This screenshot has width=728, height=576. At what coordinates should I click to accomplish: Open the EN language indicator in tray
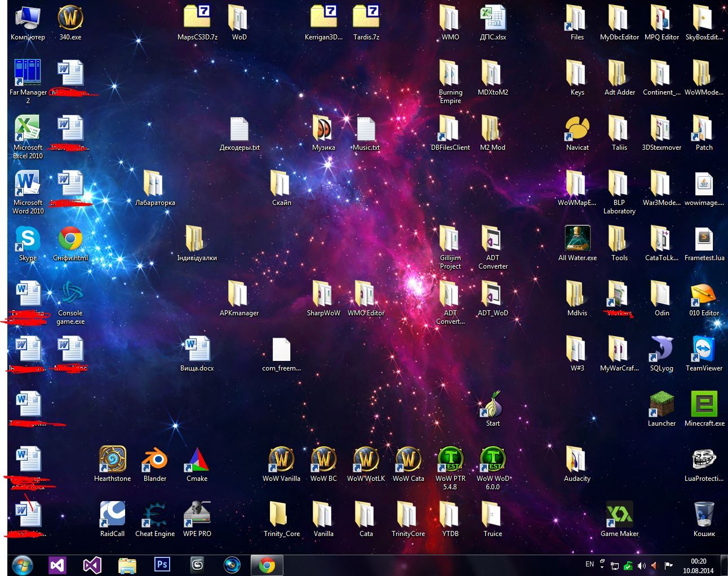point(589,564)
